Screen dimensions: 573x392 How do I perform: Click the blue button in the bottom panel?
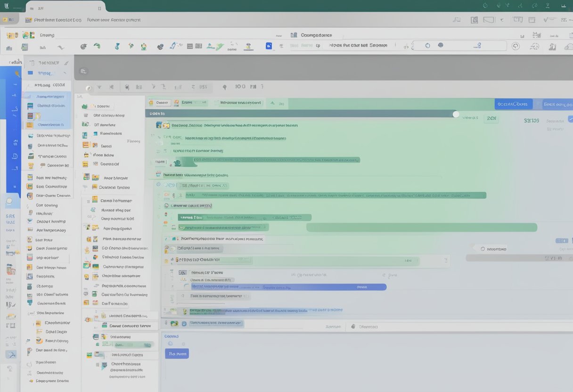click(x=177, y=354)
